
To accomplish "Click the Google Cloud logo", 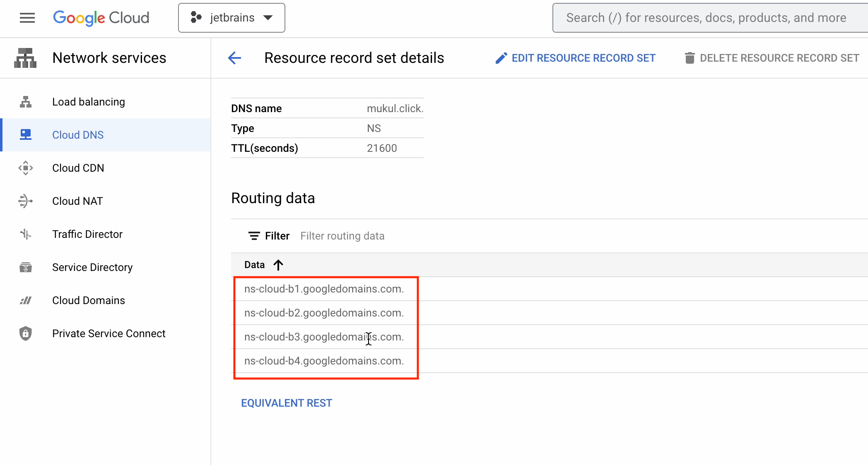I will pyautogui.click(x=101, y=18).
